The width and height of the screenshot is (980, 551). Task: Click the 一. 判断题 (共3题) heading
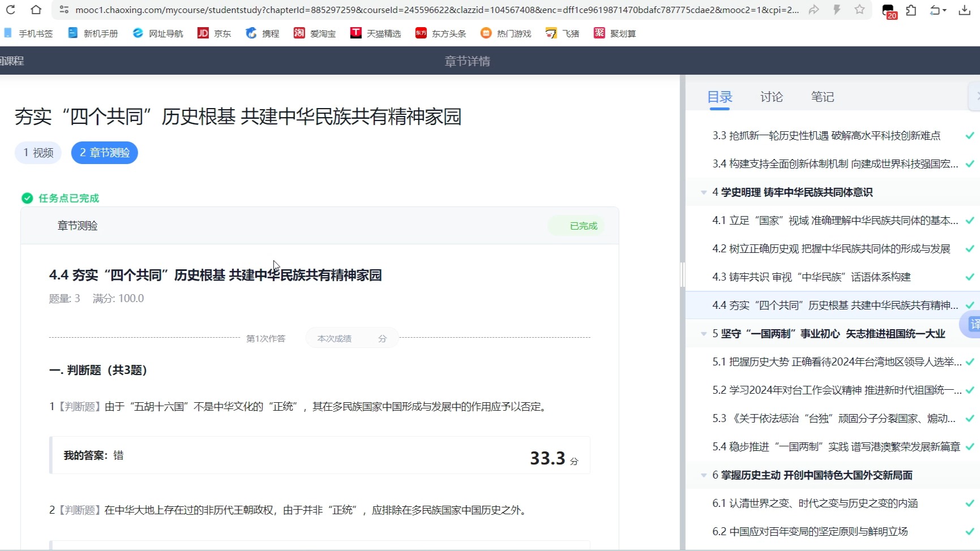98,370
